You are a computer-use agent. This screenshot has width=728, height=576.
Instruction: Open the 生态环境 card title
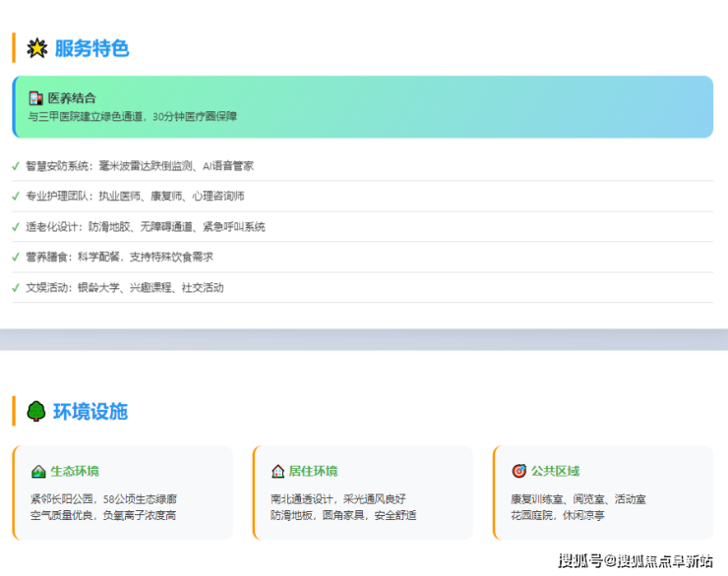pyautogui.click(x=75, y=471)
